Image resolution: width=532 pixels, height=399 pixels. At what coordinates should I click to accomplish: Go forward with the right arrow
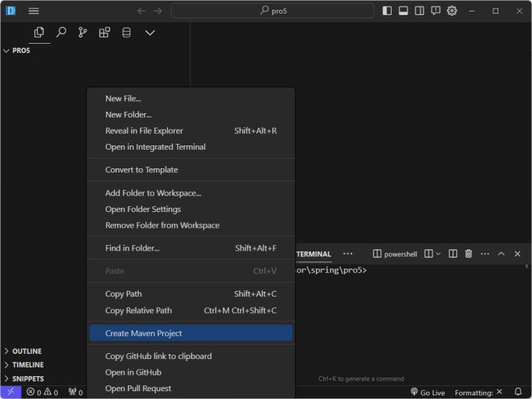click(158, 11)
